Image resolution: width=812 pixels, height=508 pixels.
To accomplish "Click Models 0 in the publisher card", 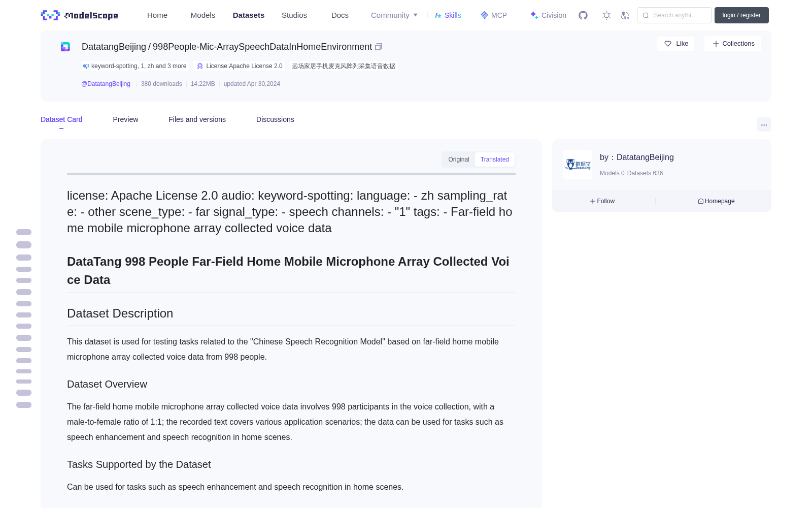I will click(612, 173).
